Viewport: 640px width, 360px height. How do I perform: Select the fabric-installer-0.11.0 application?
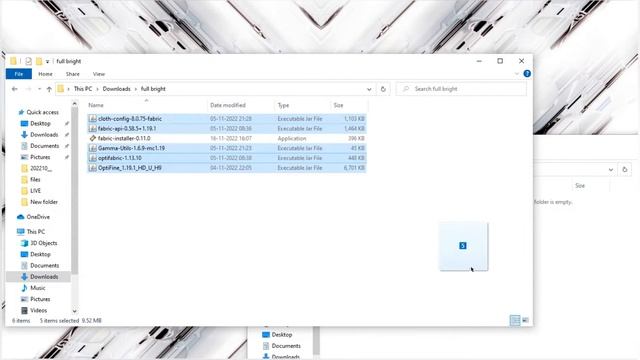227,138
